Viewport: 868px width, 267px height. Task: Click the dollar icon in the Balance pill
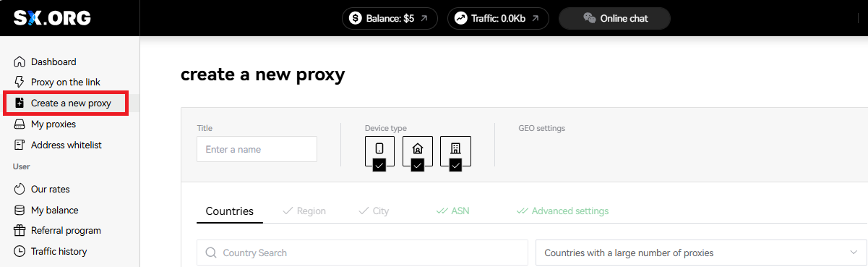pyautogui.click(x=355, y=19)
